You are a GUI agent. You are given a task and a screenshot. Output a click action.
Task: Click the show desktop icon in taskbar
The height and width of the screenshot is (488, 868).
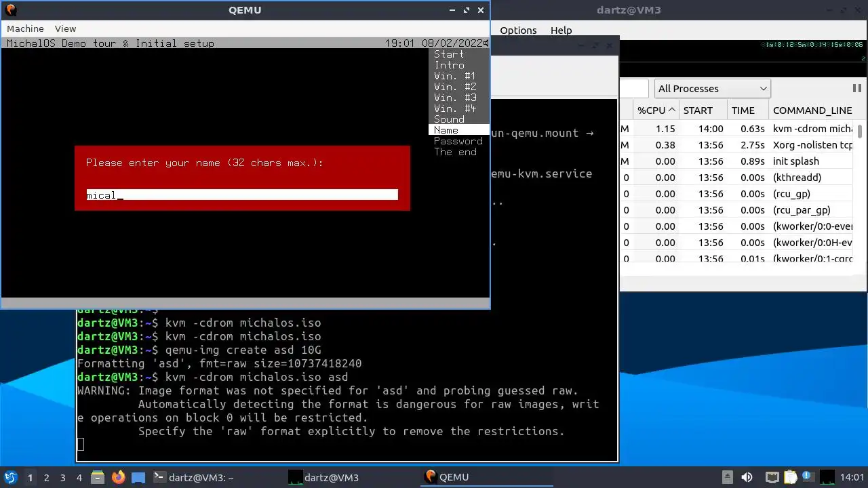pyautogui.click(x=138, y=477)
